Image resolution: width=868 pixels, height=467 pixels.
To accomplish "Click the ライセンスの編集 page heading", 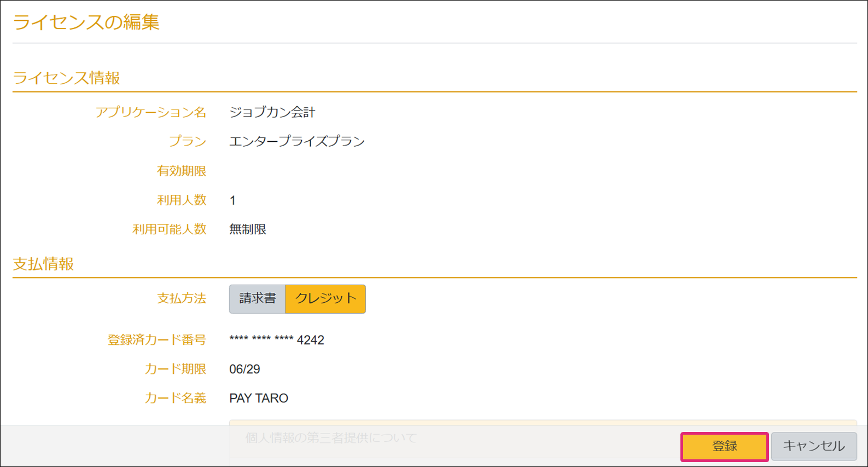I will (86, 22).
